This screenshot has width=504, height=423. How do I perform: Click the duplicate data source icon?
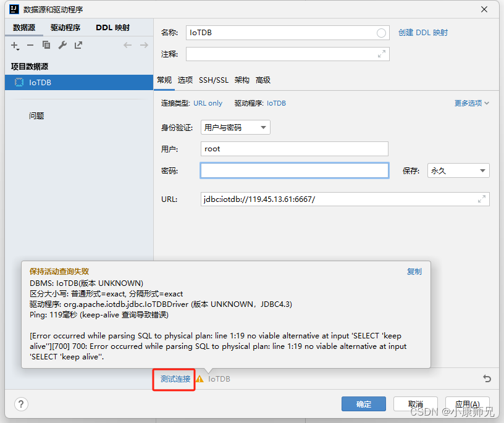click(x=46, y=44)
